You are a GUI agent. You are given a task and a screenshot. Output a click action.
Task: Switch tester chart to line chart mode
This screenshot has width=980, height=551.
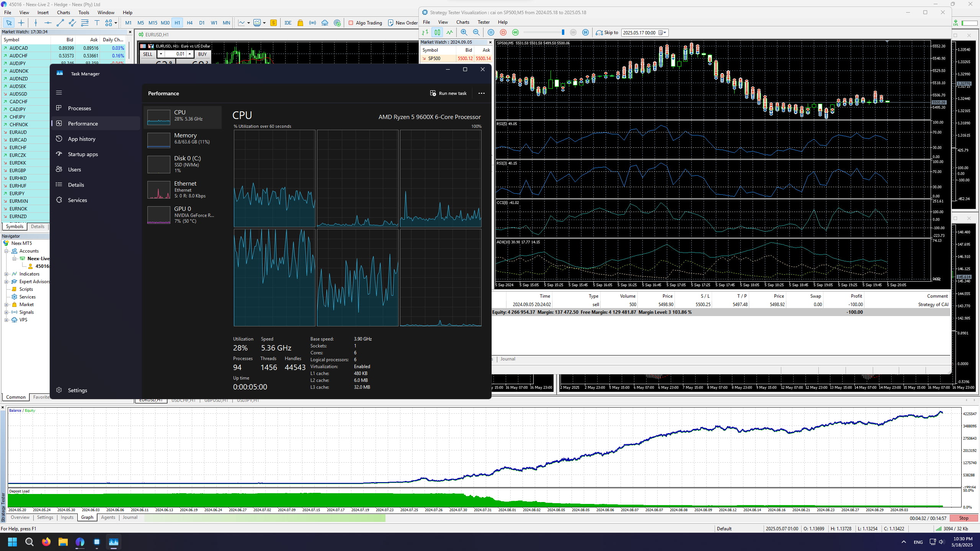pos(449,33)
